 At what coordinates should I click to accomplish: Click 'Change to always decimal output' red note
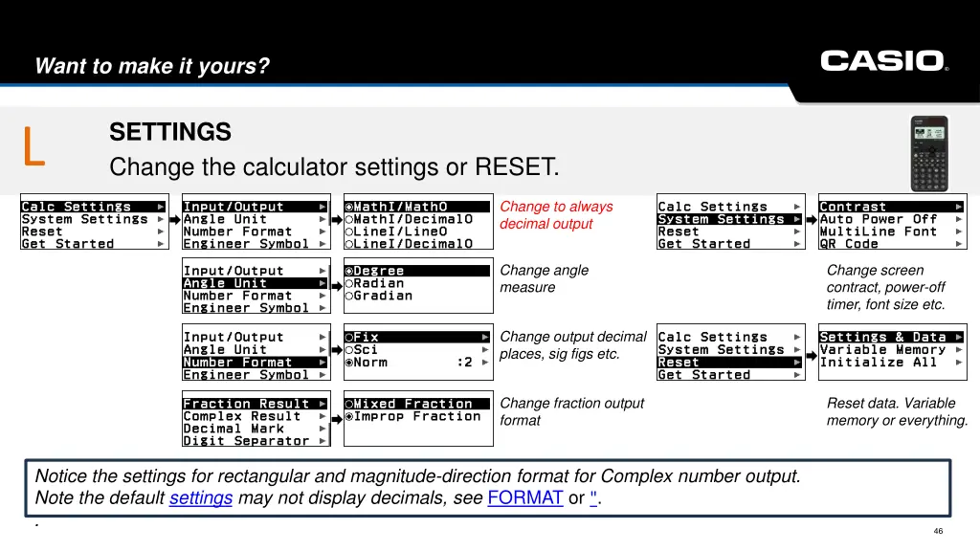click(556, 215)
